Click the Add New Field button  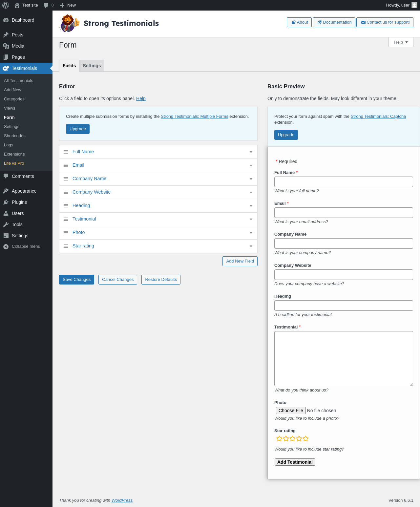[240, 261]
